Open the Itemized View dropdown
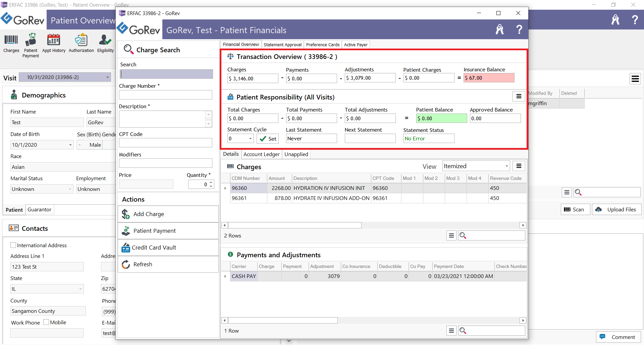Image resolution: width=644 pixels, height=345 pixels. tap(506, 166)
